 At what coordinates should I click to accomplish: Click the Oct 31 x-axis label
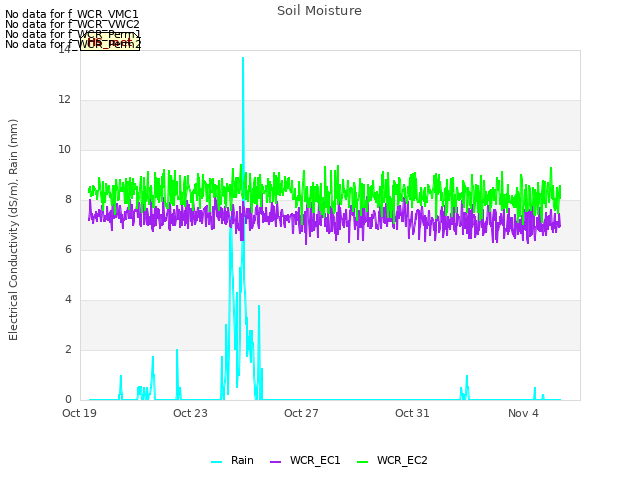pos(412,413)
